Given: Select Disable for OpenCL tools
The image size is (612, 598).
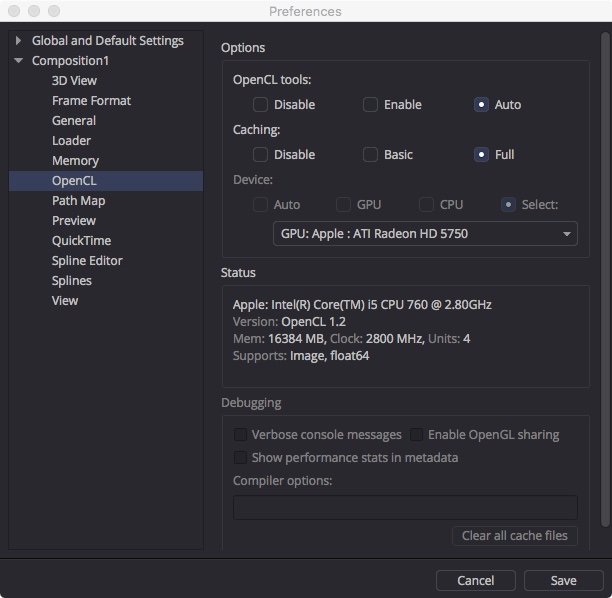Looking at the screenshot, I should [x=260, y=105].
